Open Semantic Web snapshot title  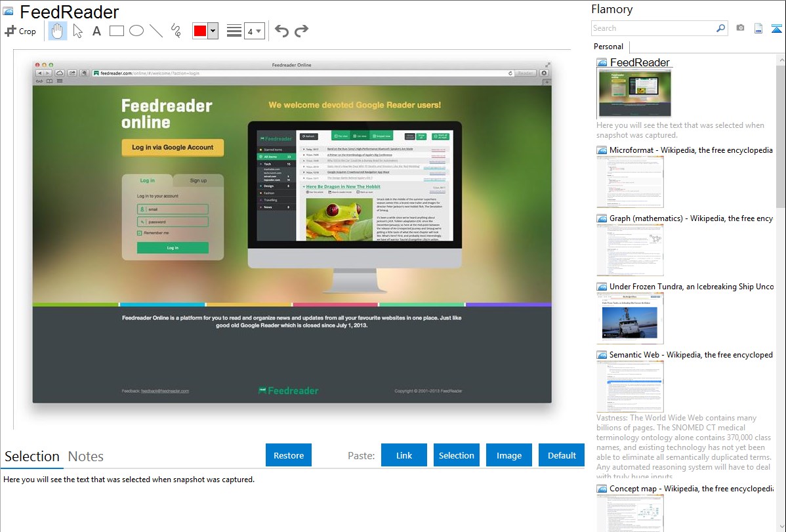tap(691, 354)
